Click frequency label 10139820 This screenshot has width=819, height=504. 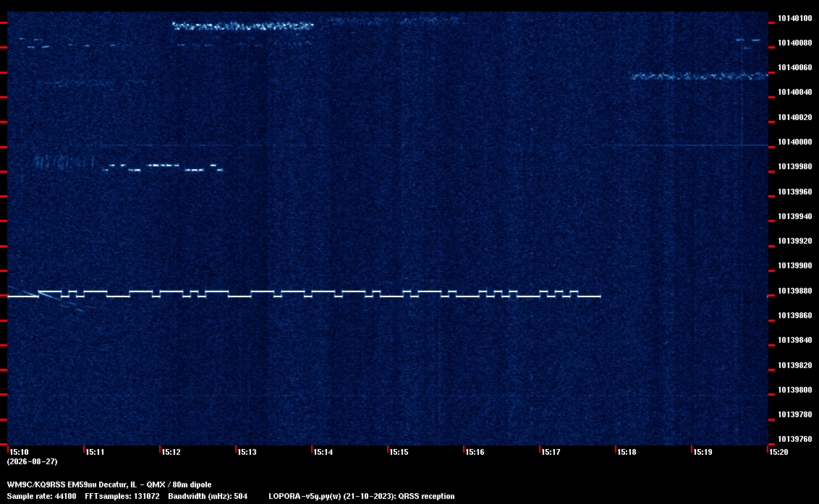(795, 365)
